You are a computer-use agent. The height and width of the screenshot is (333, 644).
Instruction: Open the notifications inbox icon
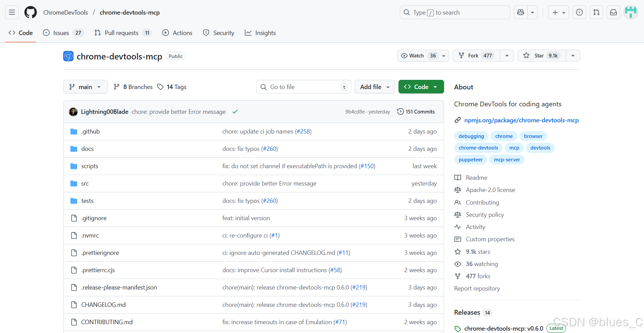pos(613,12)
